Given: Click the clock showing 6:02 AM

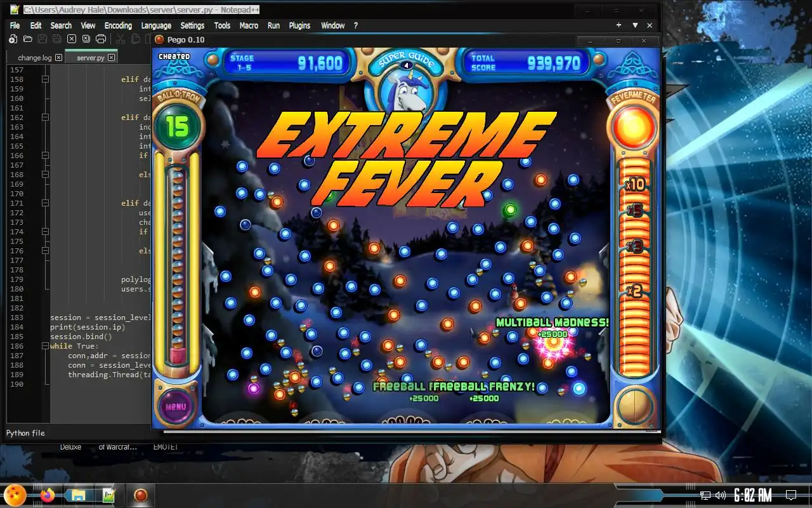Looking at the screenshot, I should coord(752,495).
